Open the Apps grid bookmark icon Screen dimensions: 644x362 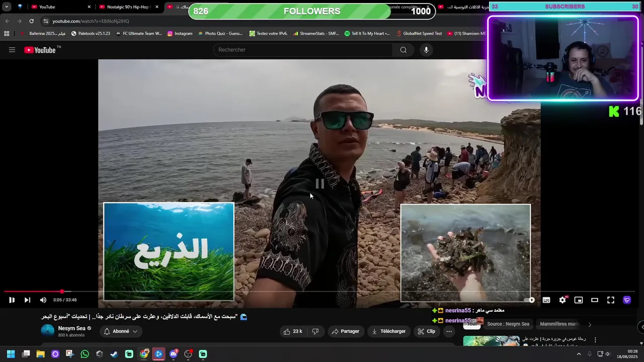7,34
